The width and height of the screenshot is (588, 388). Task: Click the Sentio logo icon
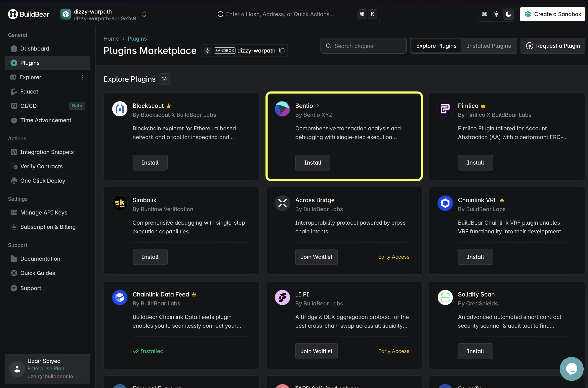click(x=282, y=109)
